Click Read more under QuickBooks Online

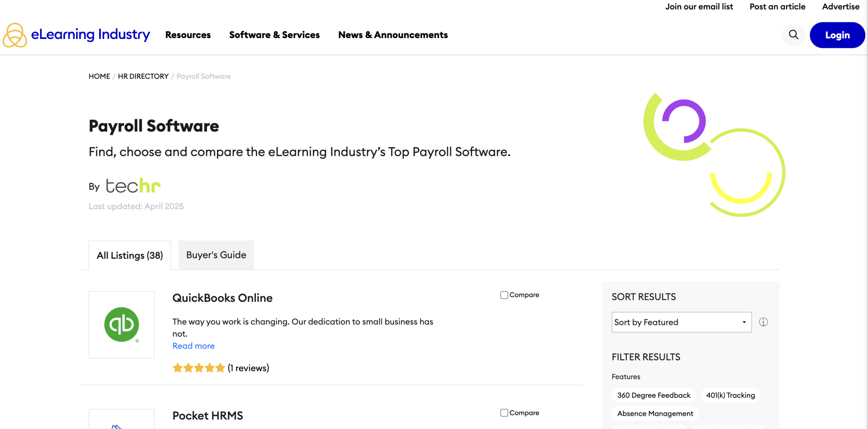(x=193, y=346)
